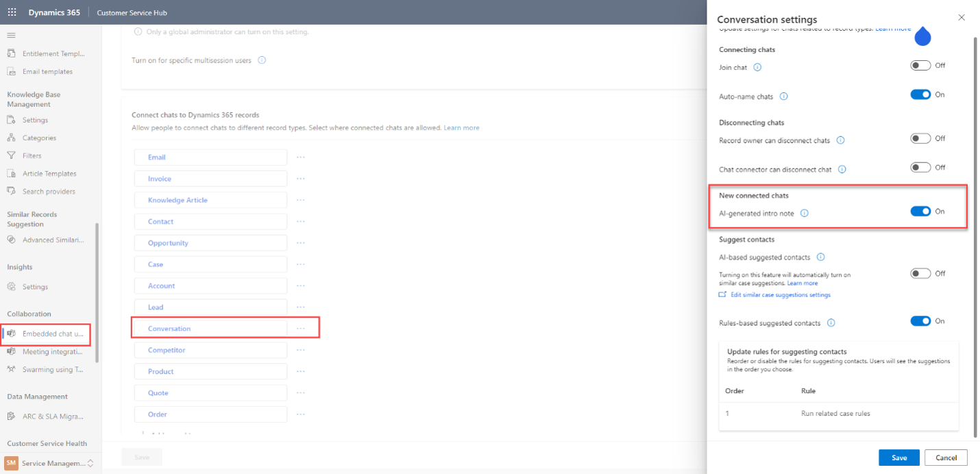The image size is (980, 474).
Task: Select the Knowledge Article record type
Action: (x=210, y=200)
